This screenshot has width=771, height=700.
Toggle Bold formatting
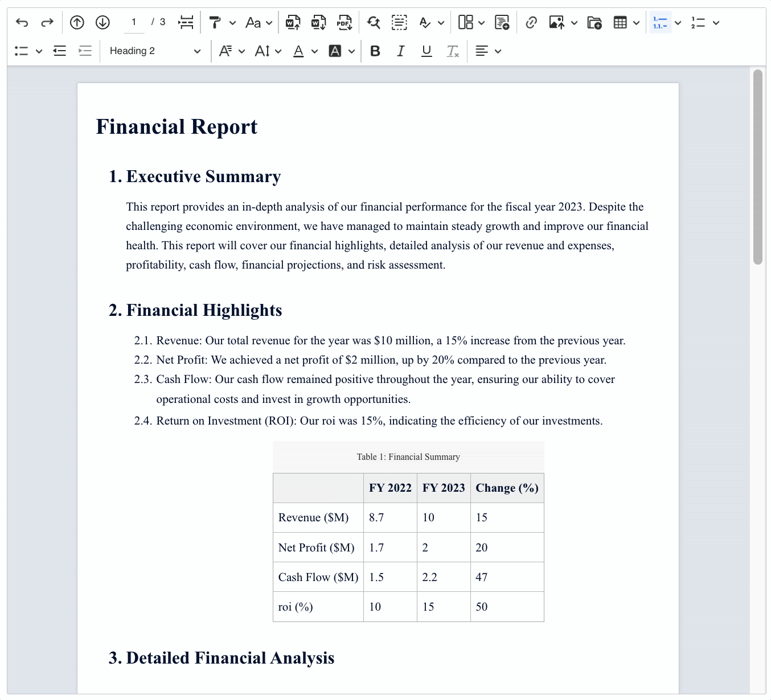click(375, 51)
